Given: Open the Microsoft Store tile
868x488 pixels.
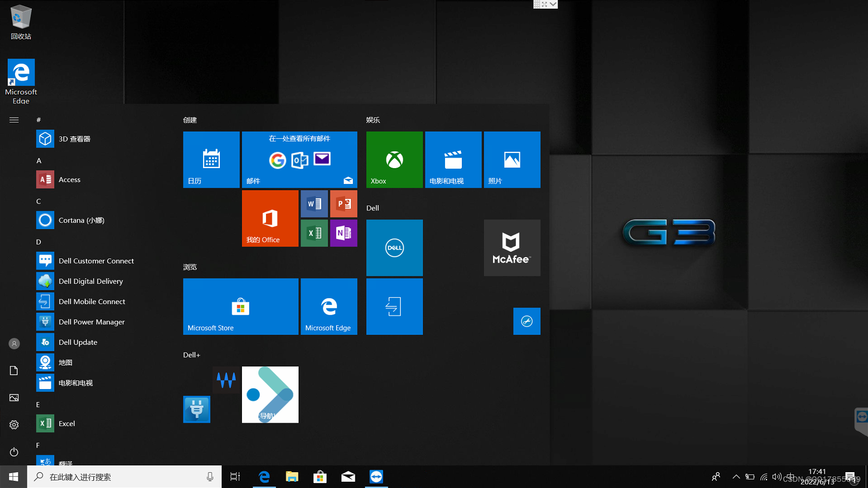Looking at the screenshot, I should (x=241, y=306).
